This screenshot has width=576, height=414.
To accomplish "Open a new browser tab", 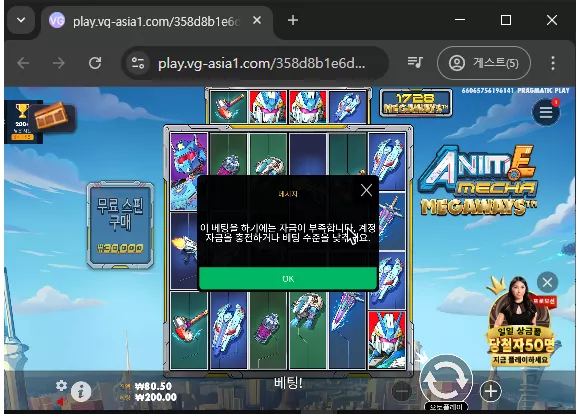I will pos(293,20).
